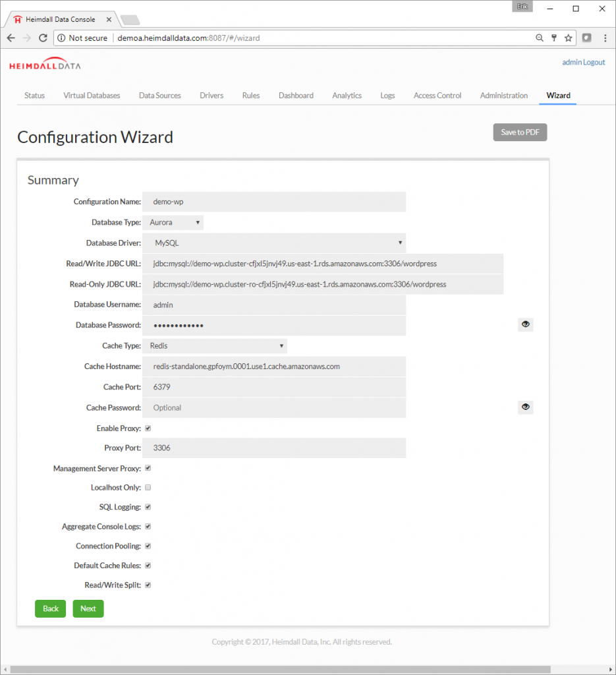Screen dimensions: 616x675
Task: Click the scrollbar right arrow
Action: point(611,670)
